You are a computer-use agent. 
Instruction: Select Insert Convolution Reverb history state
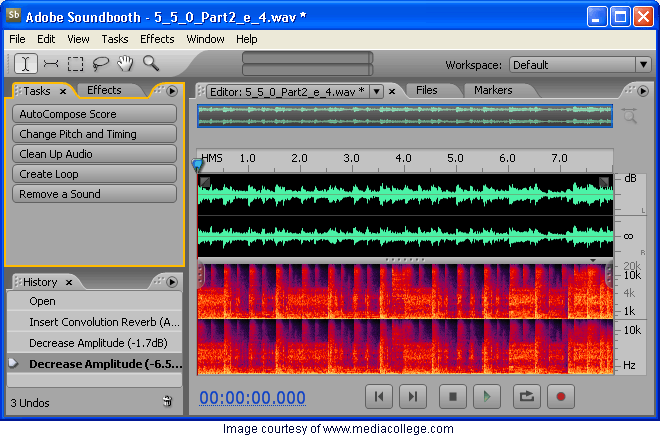95,322
